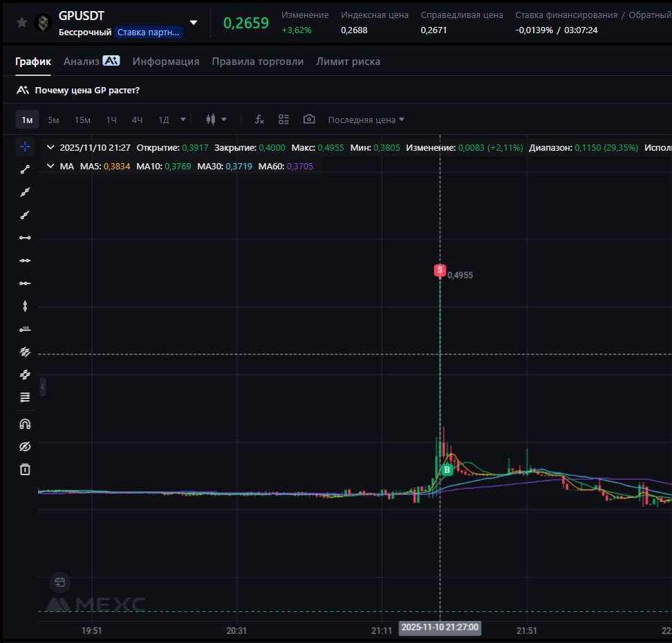Select the 5м timeframe
The width and height of the screenshot is (672, 643).
[53, 120]
